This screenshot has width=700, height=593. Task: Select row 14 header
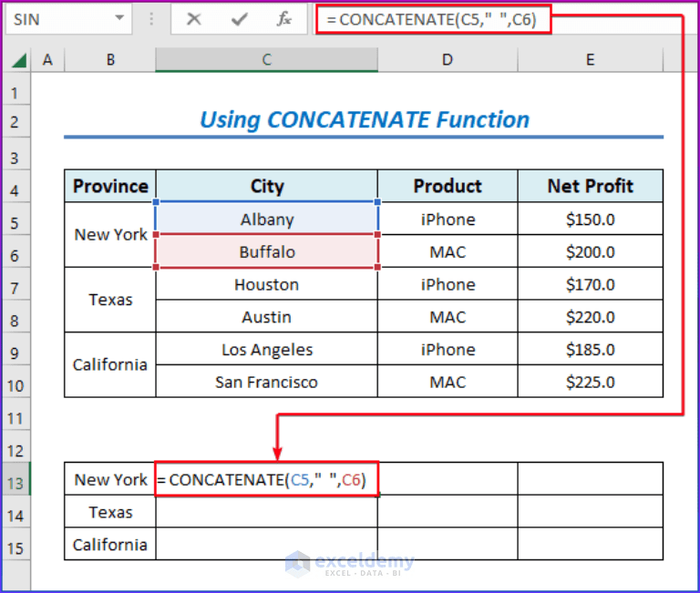[x=16, y=512]
